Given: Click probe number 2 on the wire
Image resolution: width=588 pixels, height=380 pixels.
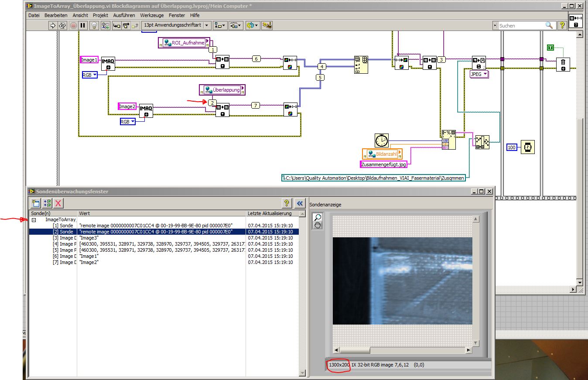Looking at the screenshot, I should click(x=212, y=103).
